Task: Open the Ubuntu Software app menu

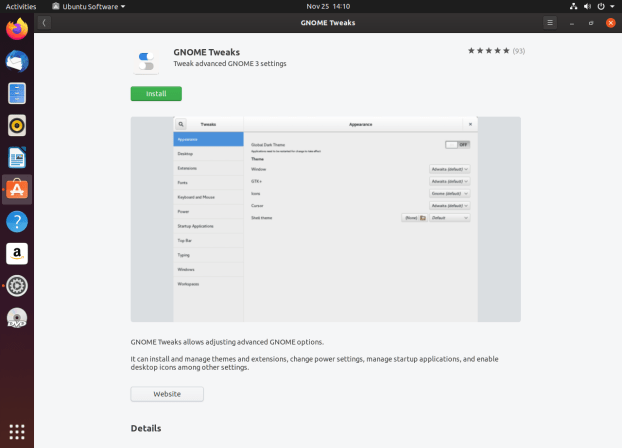Action: [x=89, y=6]
